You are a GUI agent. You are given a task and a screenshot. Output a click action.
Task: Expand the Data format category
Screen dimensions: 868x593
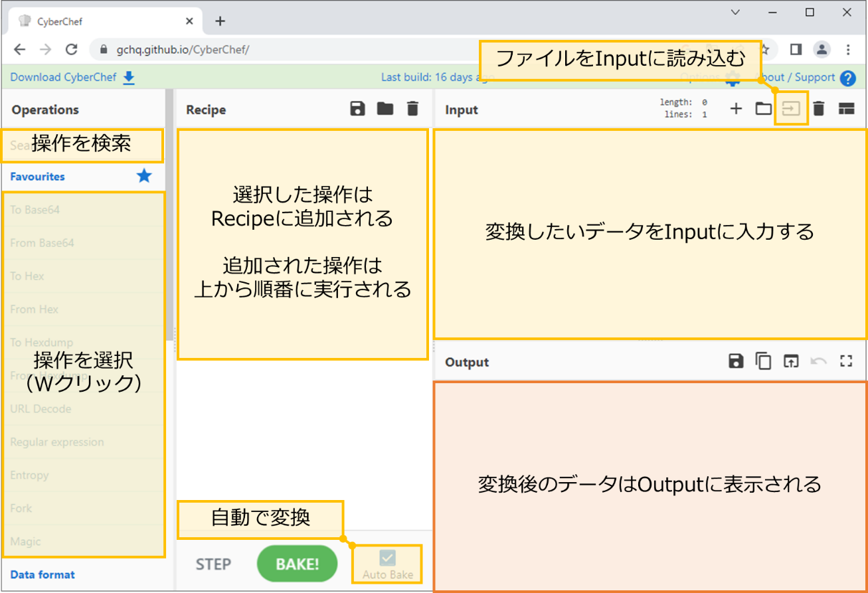pos(43,574)
